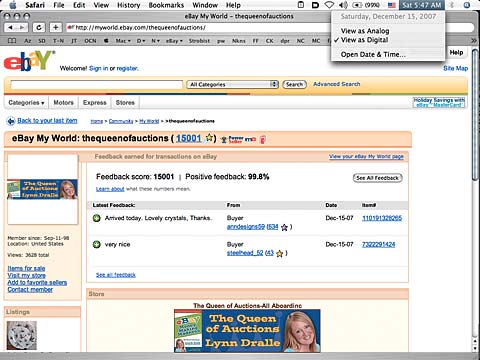Open Spotlight search icon
This screenshot has width=480, height=360.
tap(467, 5)
